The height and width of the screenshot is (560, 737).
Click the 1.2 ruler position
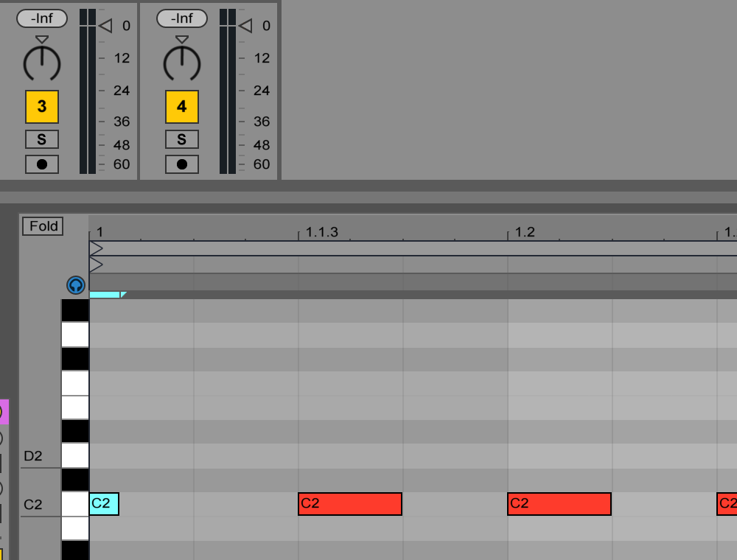coord(525,232)
